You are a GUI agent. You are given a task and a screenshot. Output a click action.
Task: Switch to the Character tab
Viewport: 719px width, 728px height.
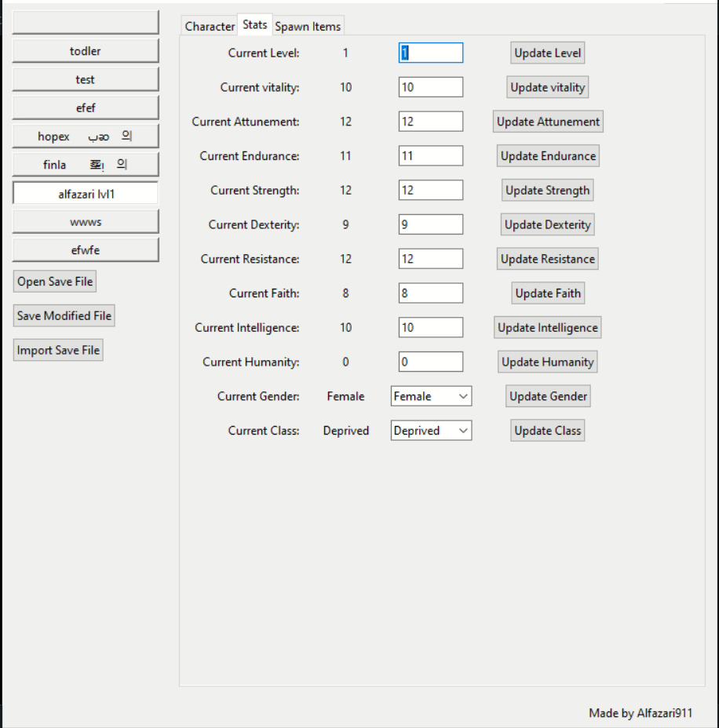click(210, 27)
